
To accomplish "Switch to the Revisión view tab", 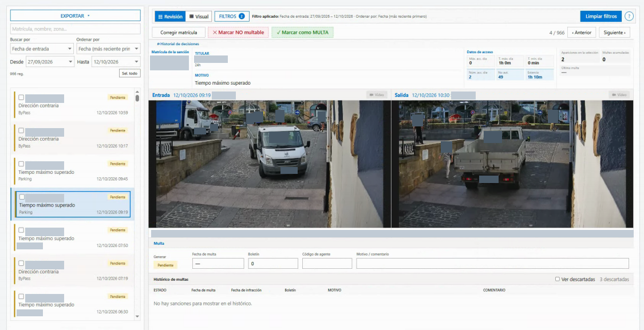I will 170,17.
